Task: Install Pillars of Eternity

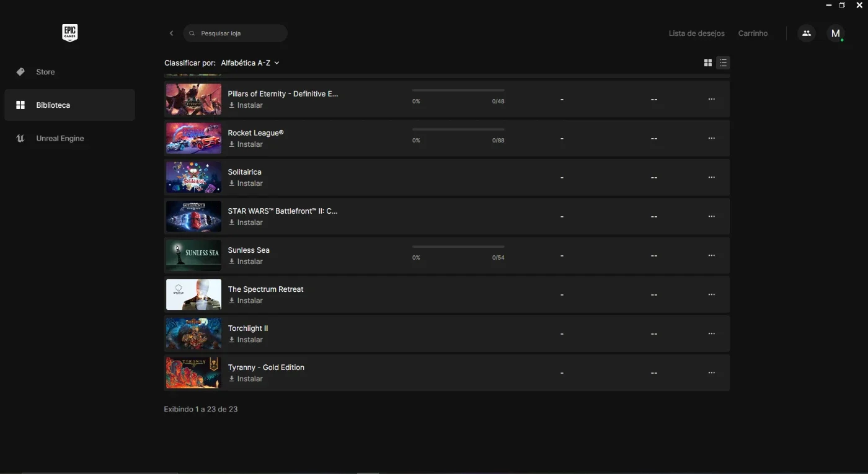Action: tap(246, 105)
